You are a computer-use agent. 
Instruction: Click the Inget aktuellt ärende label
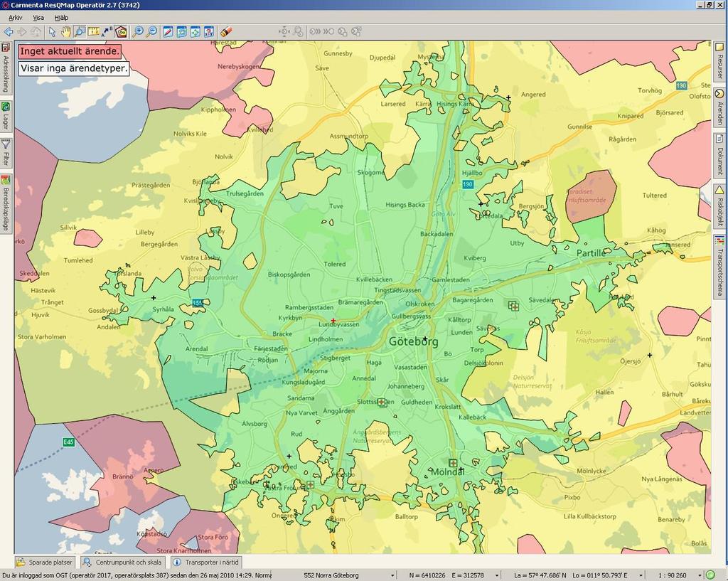pos(70,51)
